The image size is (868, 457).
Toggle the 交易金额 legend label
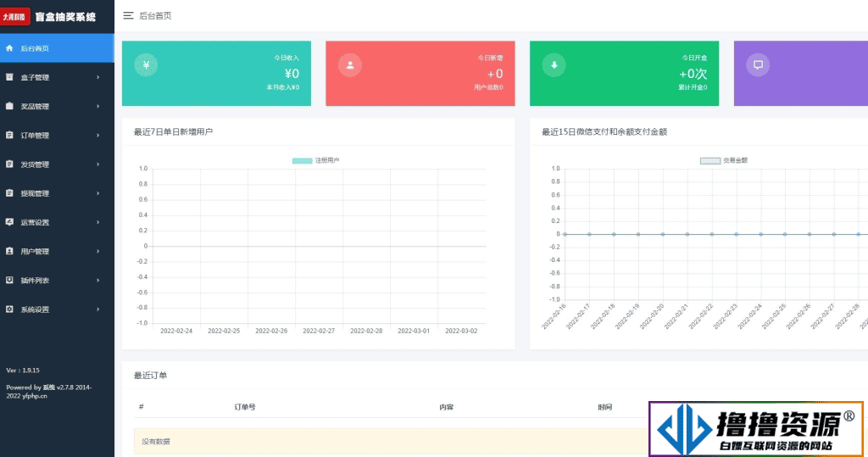(735, 160)
